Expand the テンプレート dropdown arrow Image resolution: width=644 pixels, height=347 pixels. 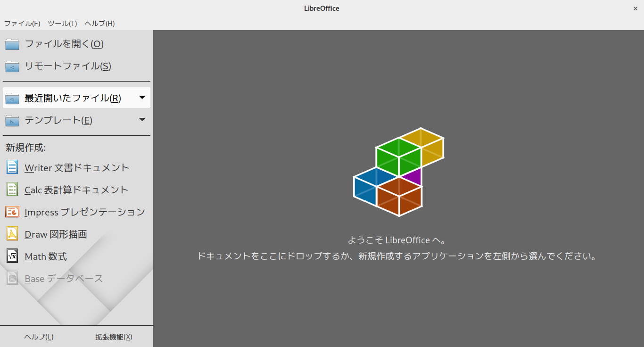point(142,120)
